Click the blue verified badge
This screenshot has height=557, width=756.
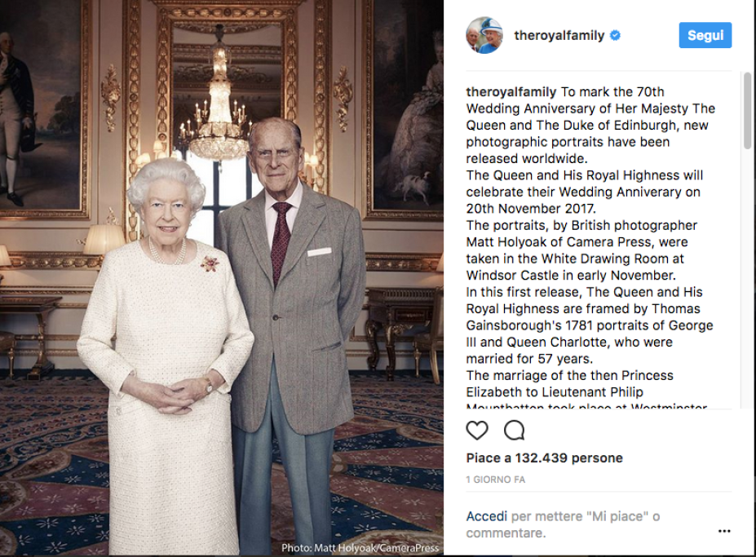tap(616, 36)
